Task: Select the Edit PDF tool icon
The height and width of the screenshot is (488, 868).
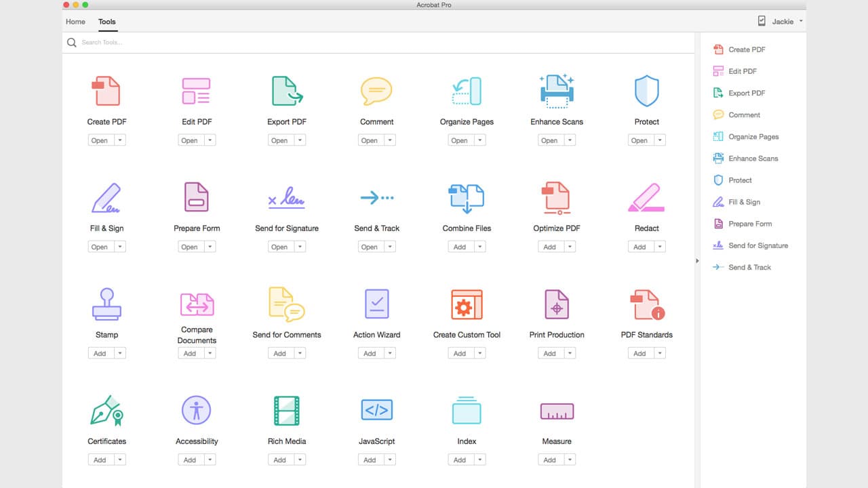Action: [x=196, y=91]
